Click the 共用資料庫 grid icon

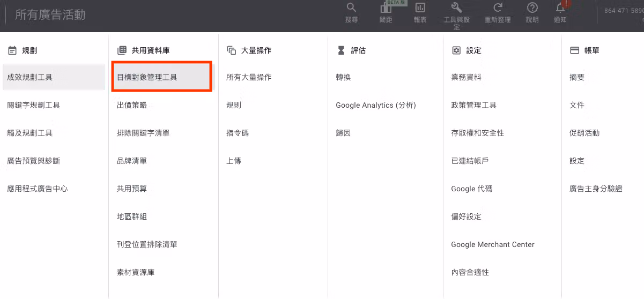click(122, 50)
